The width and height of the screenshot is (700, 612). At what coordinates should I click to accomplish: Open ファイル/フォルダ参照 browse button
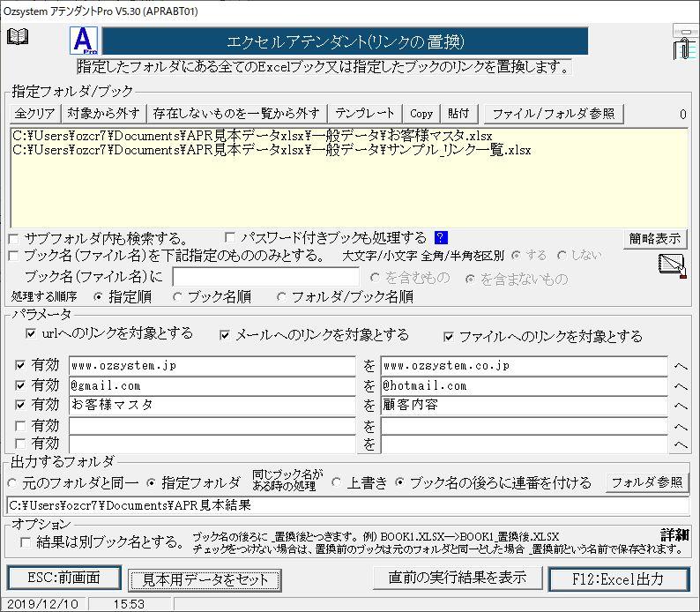554,114
